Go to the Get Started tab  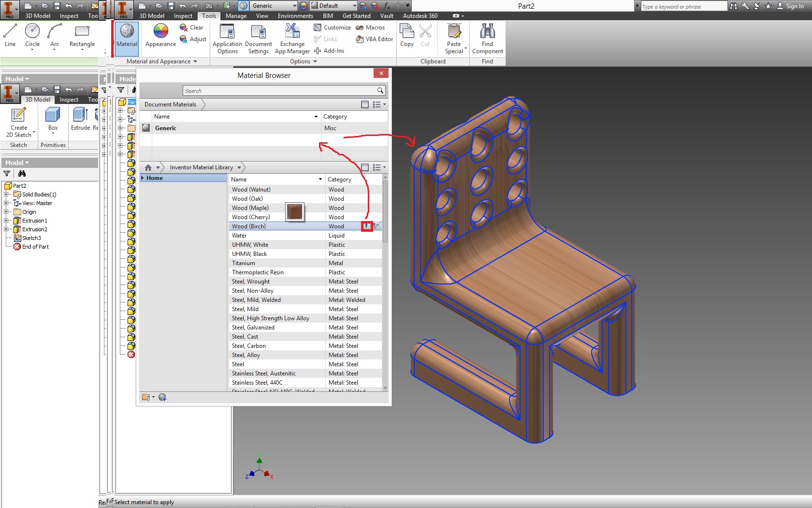(356, 16)
